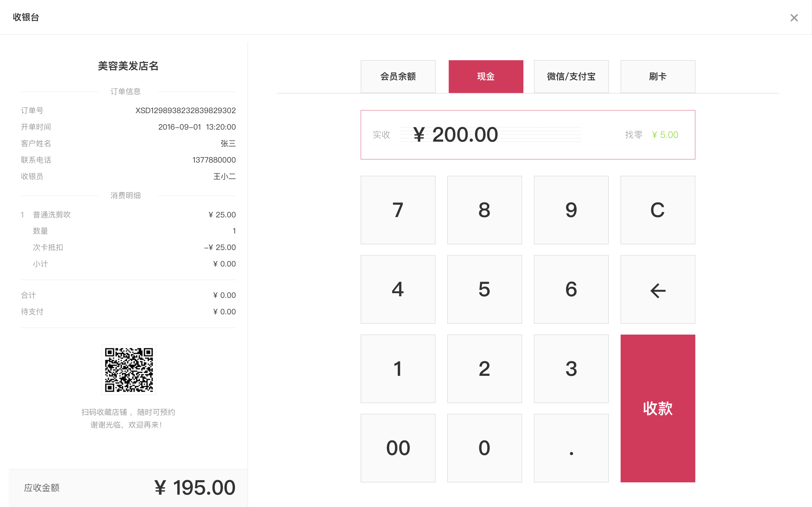Viewport: 812px width, 507px height.
Task: Tap number 8 on keypad
Action: (x=484, y=210)
